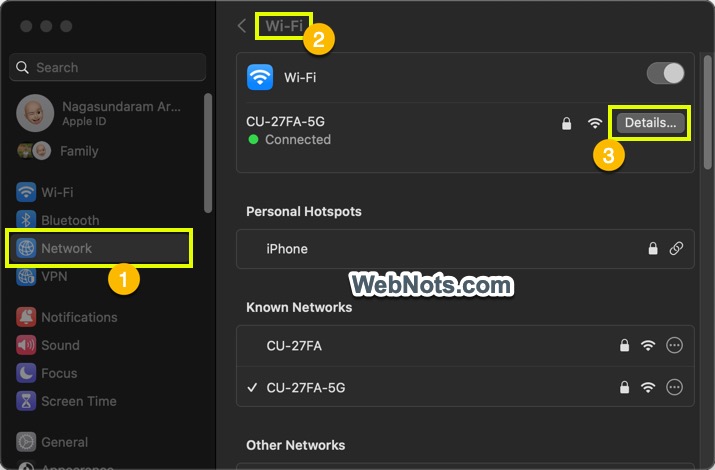Click signal icon in known CU-27FA-5G row

648,387
